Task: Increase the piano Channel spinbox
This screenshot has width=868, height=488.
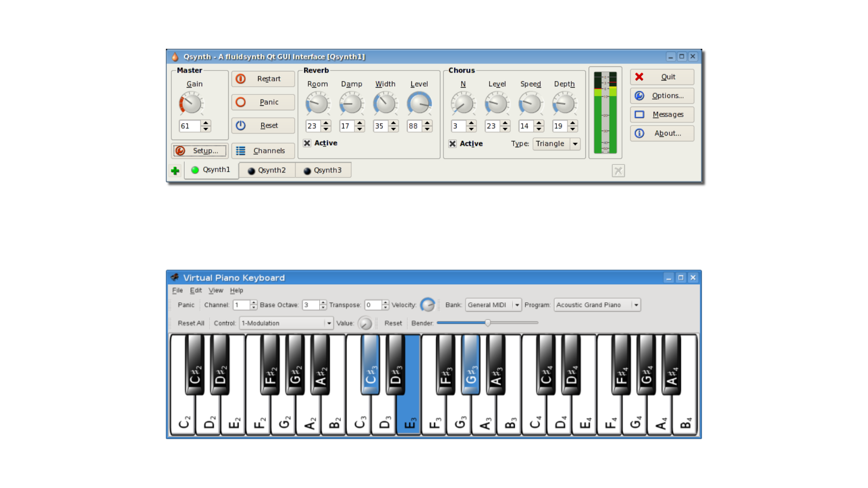Action: (x=254, y=302)
